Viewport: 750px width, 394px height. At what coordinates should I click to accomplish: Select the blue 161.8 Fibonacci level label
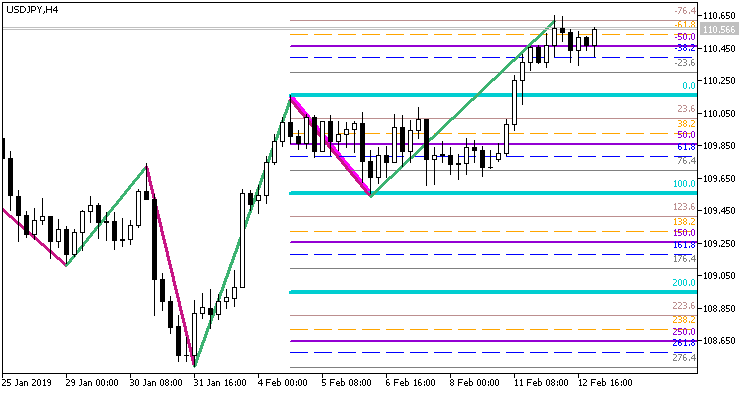pos(684,244)
